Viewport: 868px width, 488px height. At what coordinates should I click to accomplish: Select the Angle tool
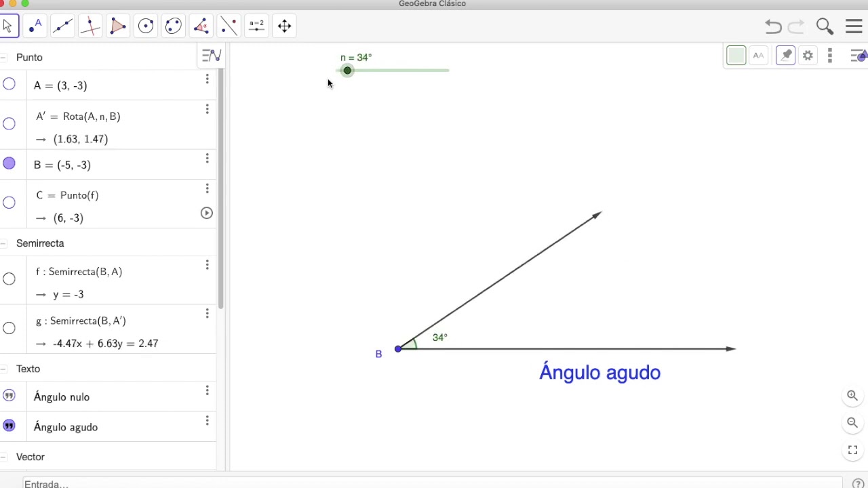(x=201, y=26)
